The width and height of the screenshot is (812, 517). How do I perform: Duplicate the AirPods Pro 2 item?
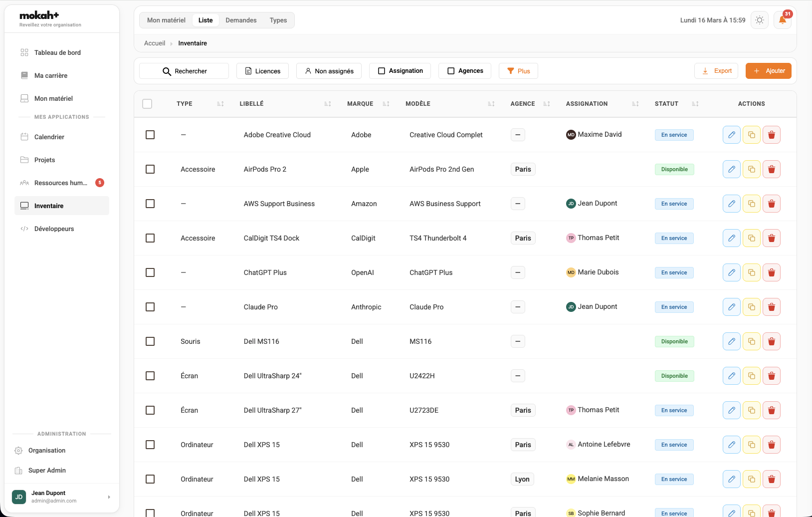tap(751, 169)
